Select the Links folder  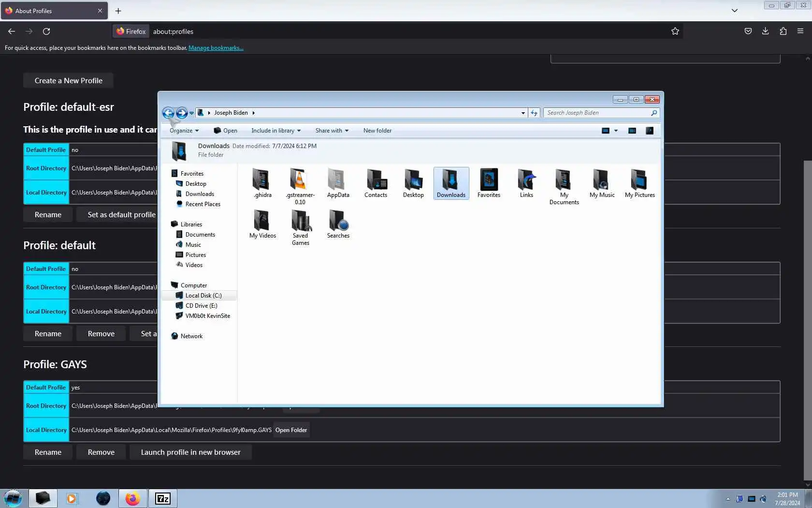[x=526, y=183]
